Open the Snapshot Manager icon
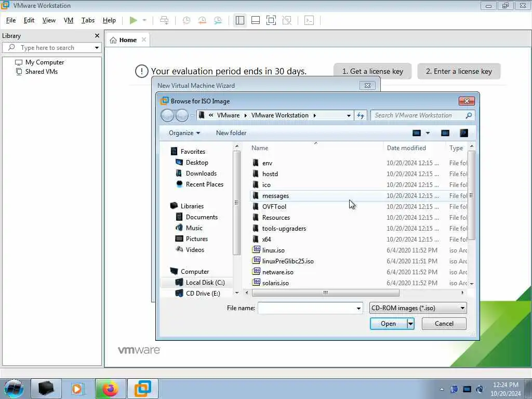This screenshot has height=399, width=532. pyautogui.click(x=218, y=20)
